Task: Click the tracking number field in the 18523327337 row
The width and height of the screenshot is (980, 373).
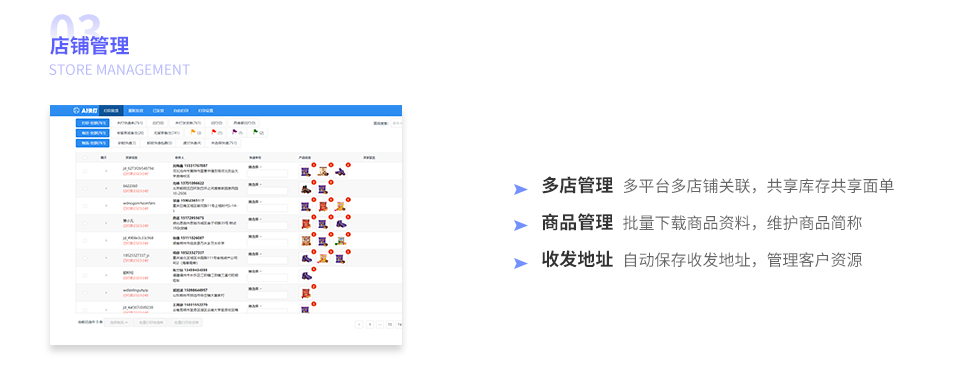Action: [268, 261]
